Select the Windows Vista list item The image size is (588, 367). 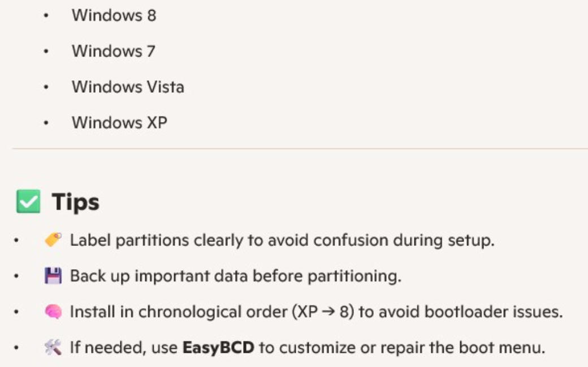click(x=128, y=87)
